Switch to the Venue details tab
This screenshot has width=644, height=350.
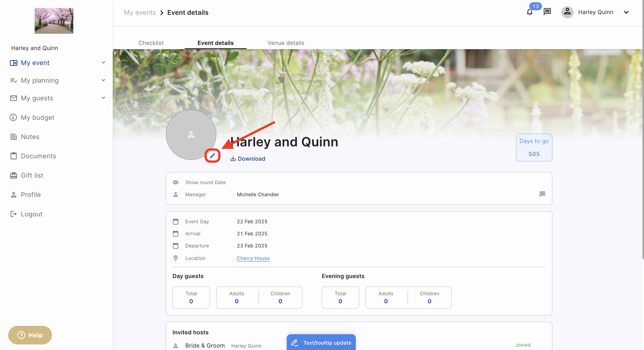(x=286, y=43)
